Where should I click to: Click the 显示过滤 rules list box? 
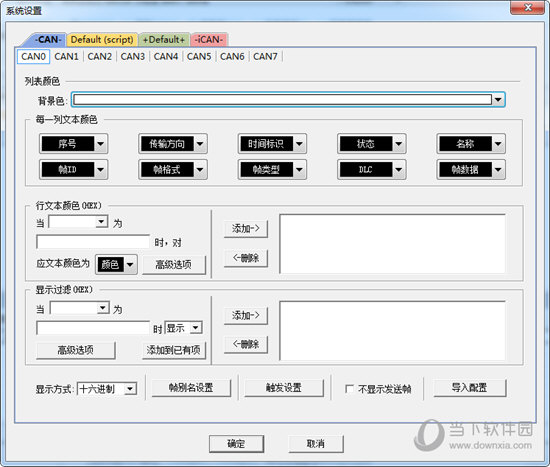tap(393, 331)
